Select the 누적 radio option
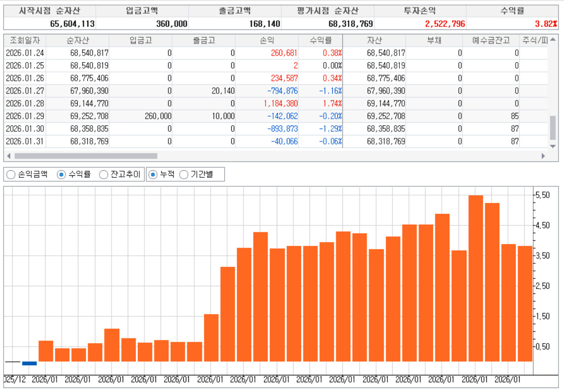 pos(153,175)
